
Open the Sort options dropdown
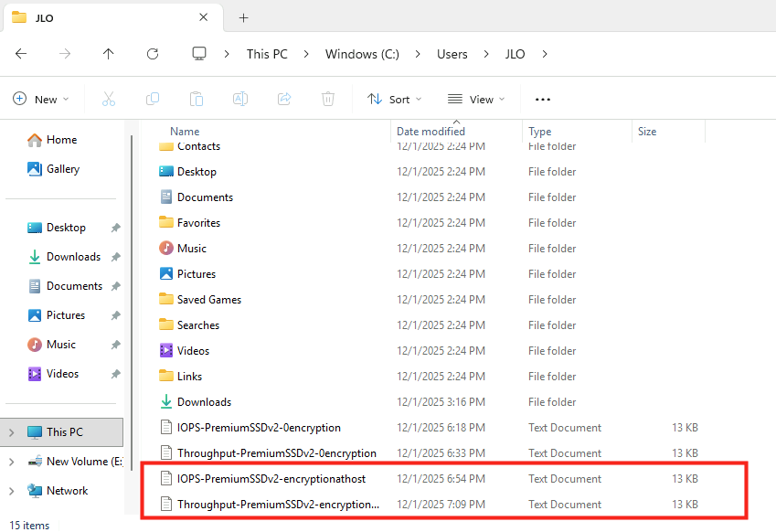pyautogui.click(x=395, y=99)
